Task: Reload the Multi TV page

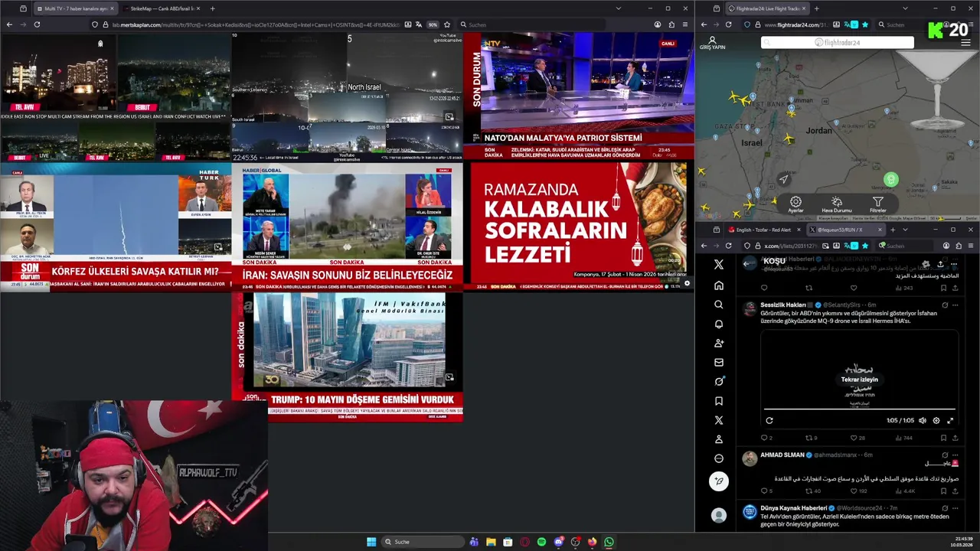Action: [x=37, y=24]
